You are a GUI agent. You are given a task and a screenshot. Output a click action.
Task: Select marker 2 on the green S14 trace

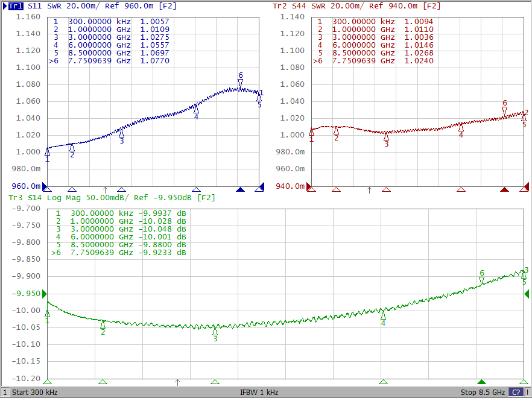click(103, 324)
